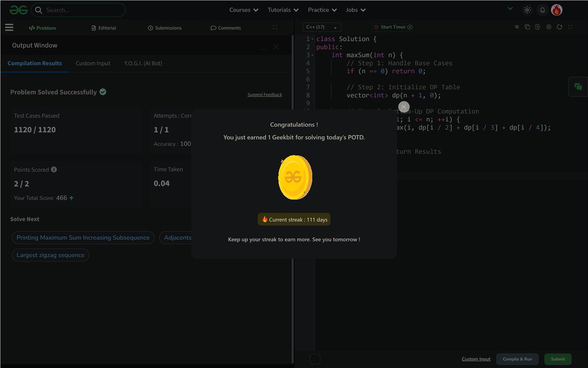Image resolution: width=588 pixels, height=368 pixels.
Task: Click the notifications bell icon
Action: (x=542, y=10)
